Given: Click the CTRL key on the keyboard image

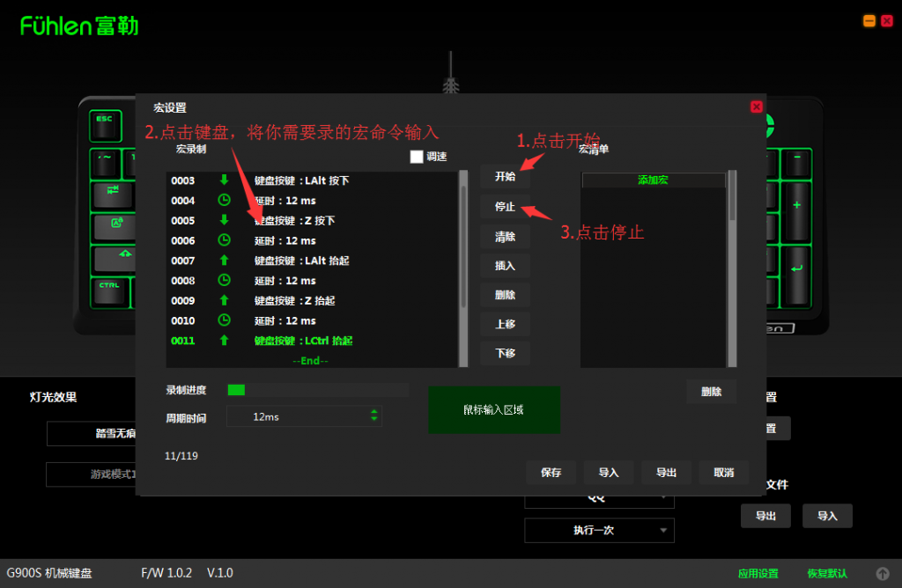Looking at the screenshot, I should click(110, 293).
